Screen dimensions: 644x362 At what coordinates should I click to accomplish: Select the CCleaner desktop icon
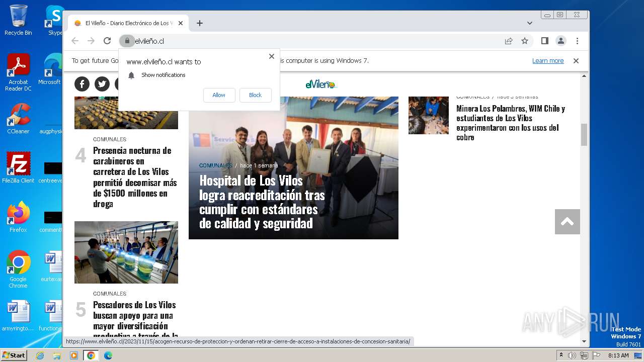coord(18,118)
